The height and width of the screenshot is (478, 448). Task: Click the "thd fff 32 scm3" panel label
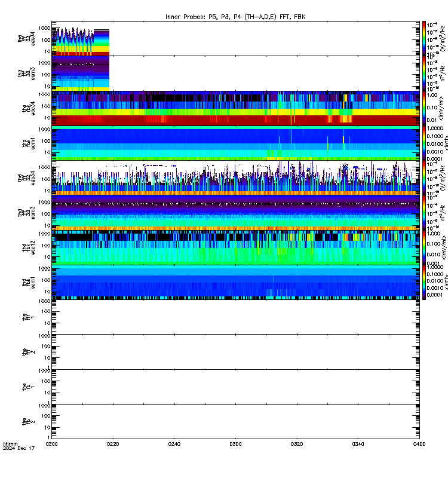[26, 213]
